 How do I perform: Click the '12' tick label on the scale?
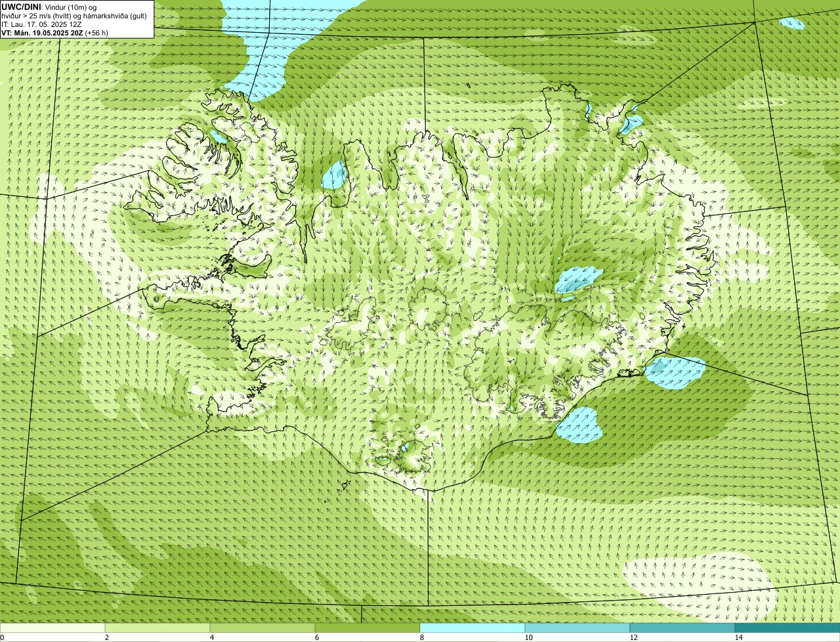pos(633,637)
